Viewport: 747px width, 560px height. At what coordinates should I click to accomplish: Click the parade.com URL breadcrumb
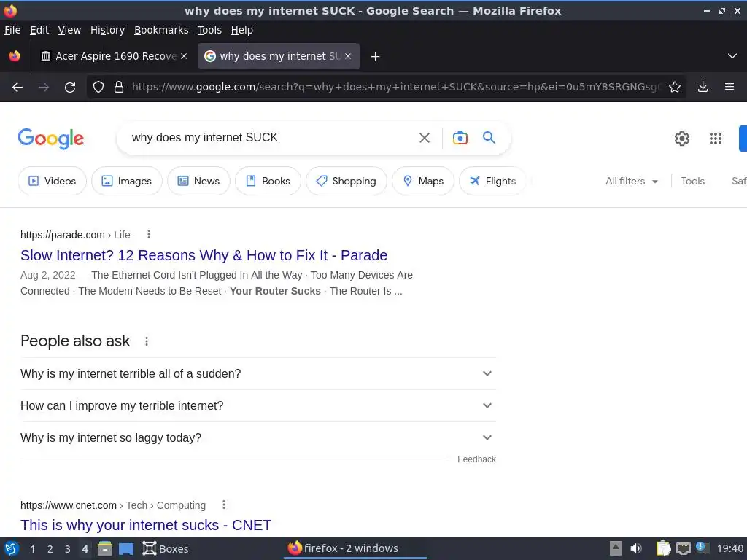point(75,235)
